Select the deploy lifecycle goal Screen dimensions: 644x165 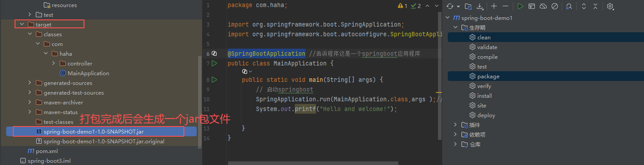pyautogui.click(x=486, y=115)
